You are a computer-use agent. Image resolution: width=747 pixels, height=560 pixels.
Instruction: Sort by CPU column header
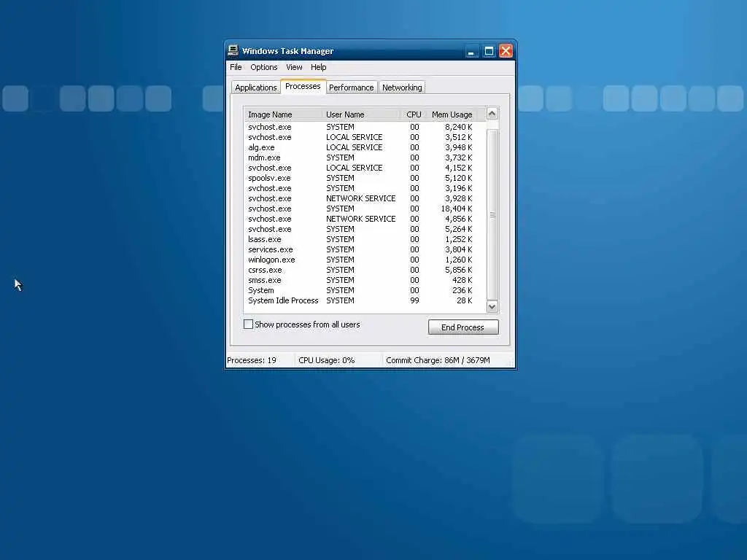tap(413, 114)
